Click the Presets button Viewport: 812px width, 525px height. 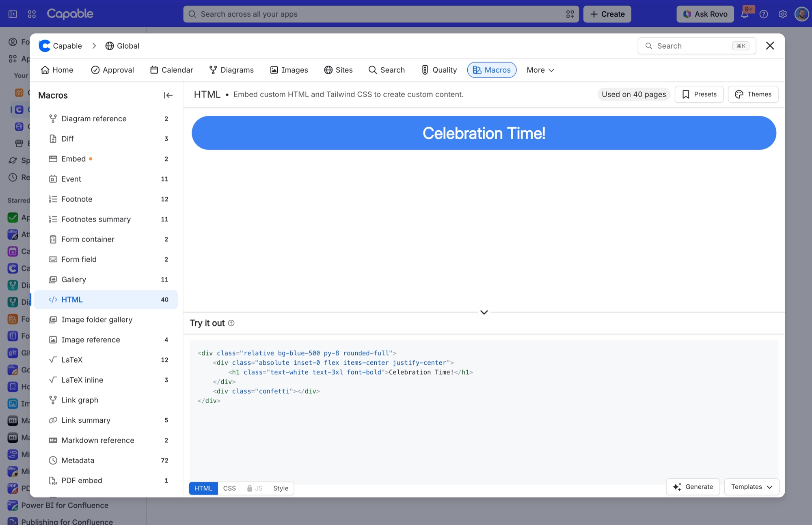(x=699, y=94)
